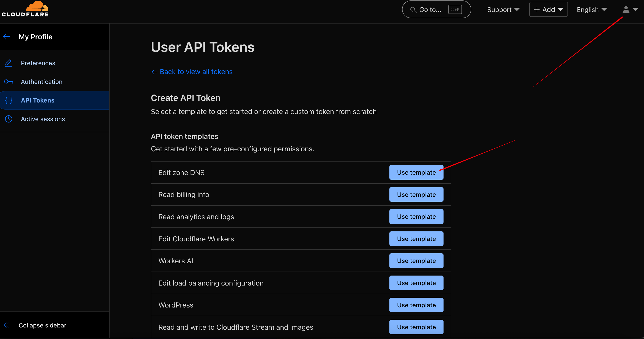Click the Preferences pencil icon

click(8, 63)
